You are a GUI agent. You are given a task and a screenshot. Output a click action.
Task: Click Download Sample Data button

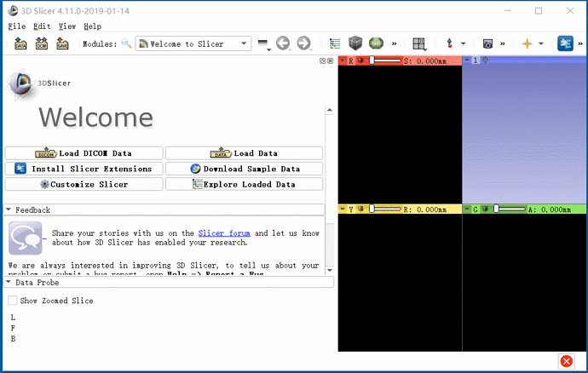tap(244, 169)
